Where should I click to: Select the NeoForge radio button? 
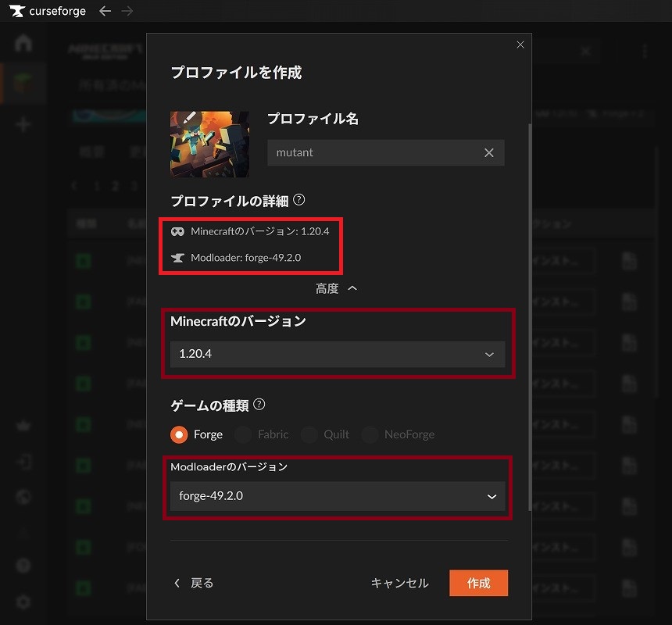pos(370,434)
